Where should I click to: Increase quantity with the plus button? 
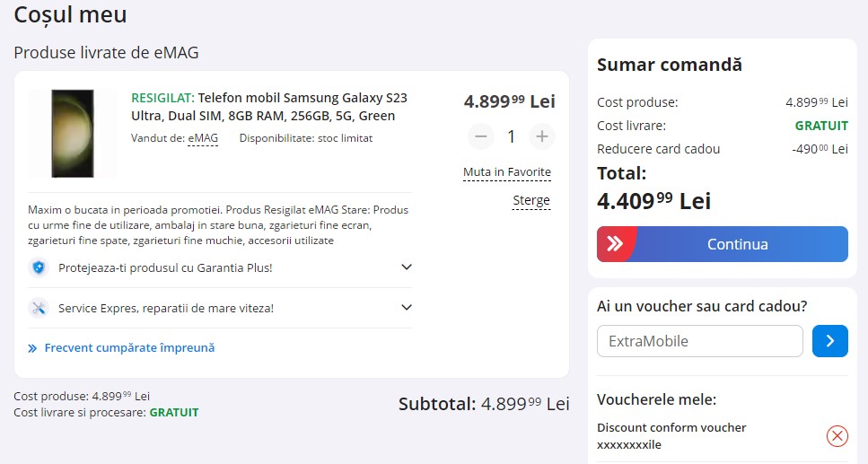coord(541,136)
